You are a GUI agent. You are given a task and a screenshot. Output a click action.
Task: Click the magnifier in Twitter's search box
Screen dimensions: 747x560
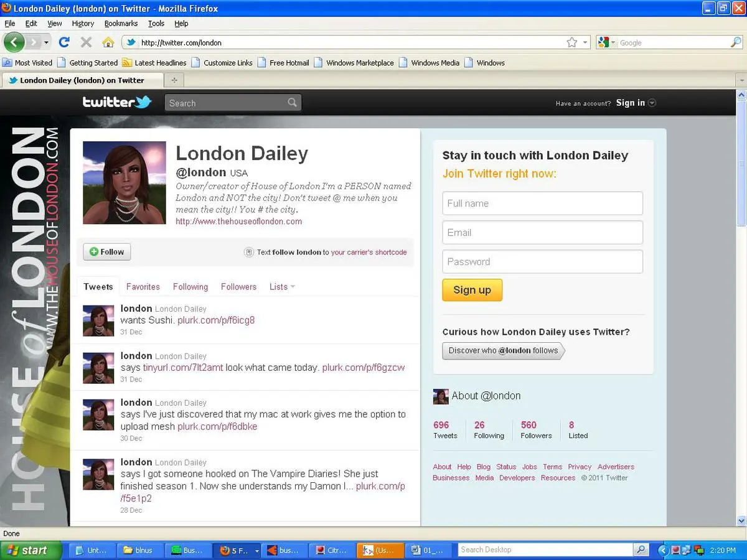point(293,103)
